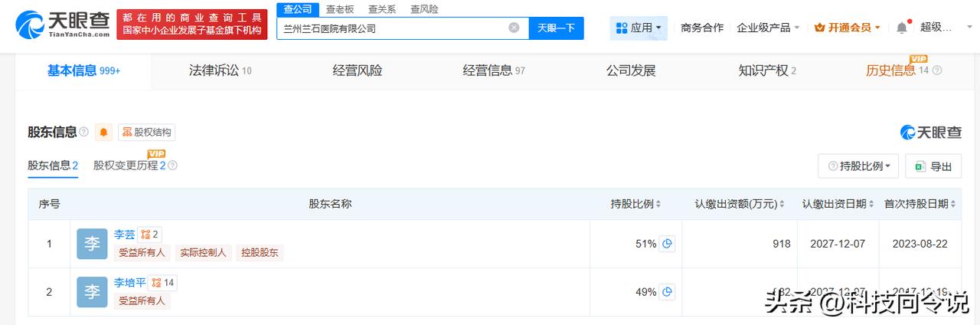Expand 企业级产品 menu
Viewport: 980px width, 325px height.
tap(768, 28)
